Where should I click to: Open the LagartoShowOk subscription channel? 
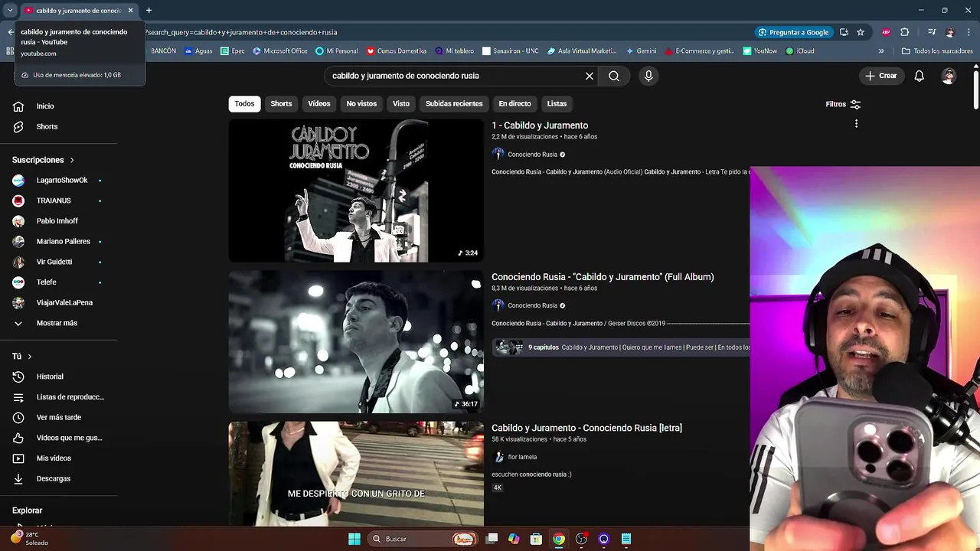point(58,181)
